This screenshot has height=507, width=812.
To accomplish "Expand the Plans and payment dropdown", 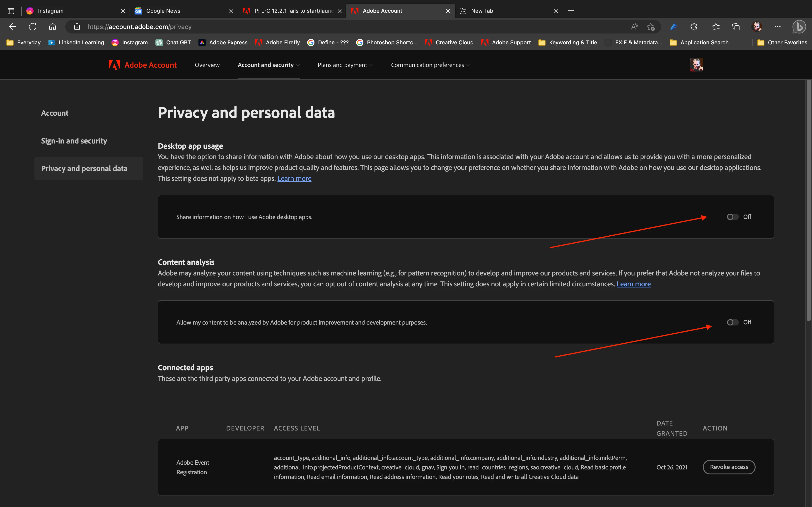I will point(345,65).
